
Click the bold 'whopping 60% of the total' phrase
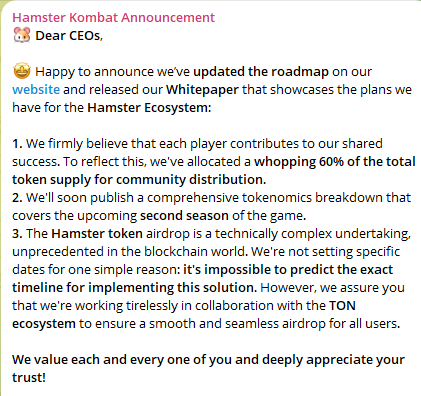click(335, 162)
